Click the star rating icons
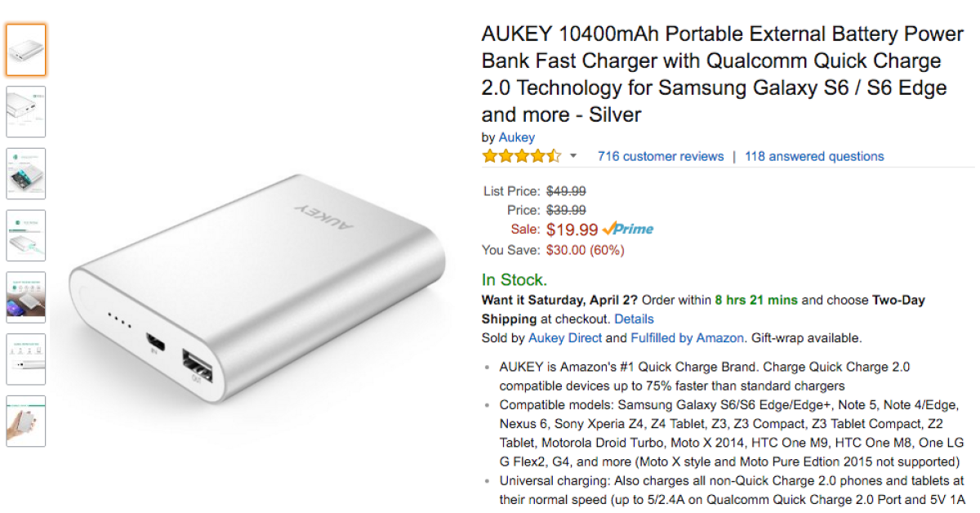The width and height of the screenshot is (980, 513). click(x=521, y=156)
